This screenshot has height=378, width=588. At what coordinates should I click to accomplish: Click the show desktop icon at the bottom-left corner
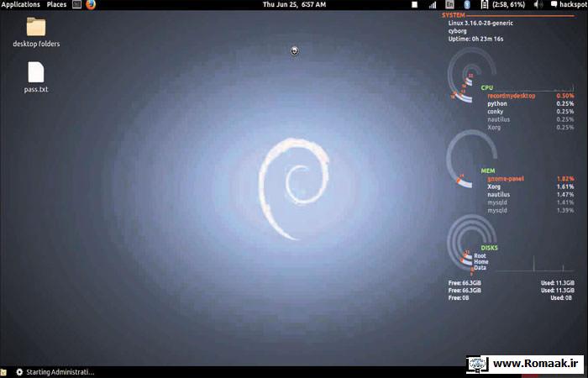(x=3, y=372)
